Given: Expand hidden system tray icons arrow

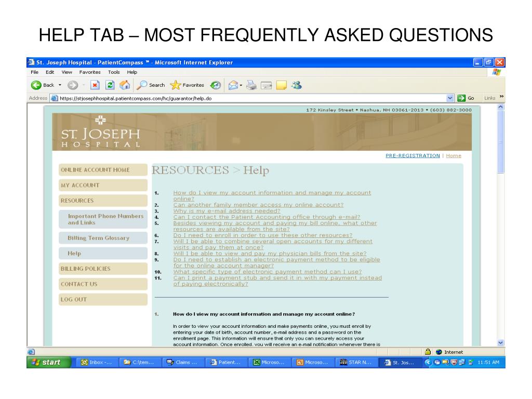Looking at the screenshot, I should coord(428,362).
